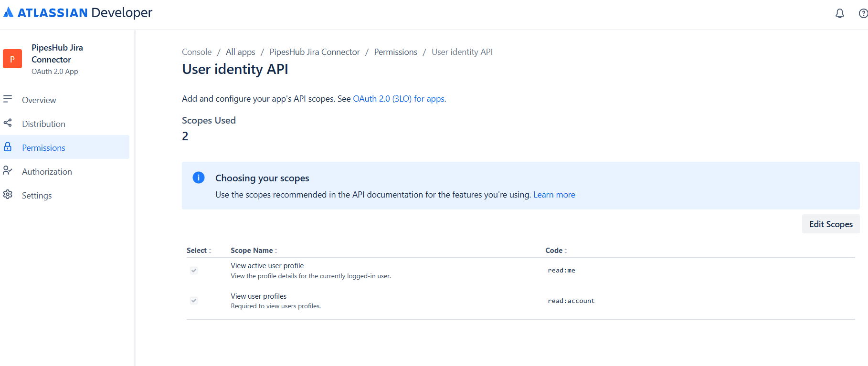
Task: Open the OAuth 2.0 (3LO) for apps link
Action: click(x=399, y=99)
